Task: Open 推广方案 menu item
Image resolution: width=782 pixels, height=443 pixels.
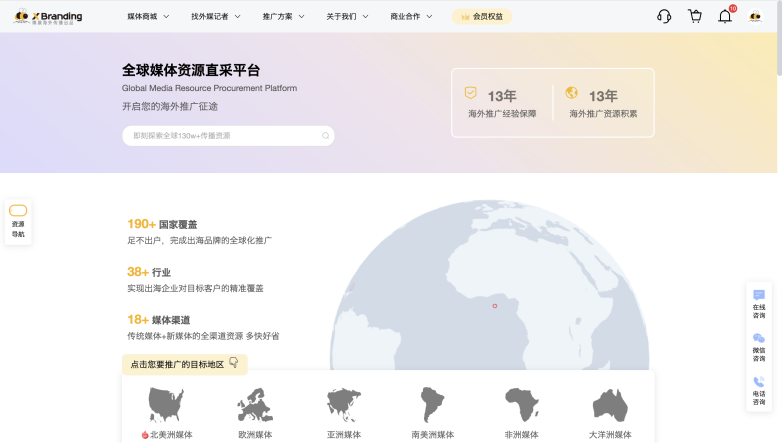Action: pos(277,16)
